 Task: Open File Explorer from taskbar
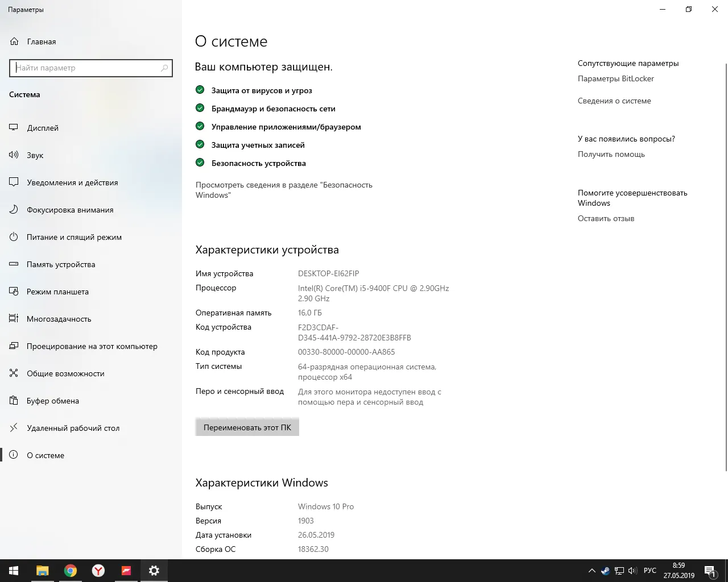tap(42, 571)
